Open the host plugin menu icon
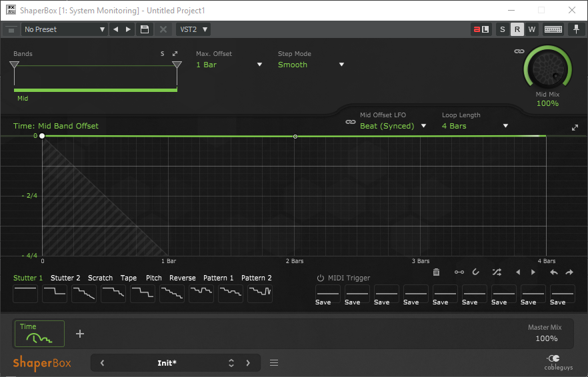The width and height of the screenshot is (588, 377). (11, 29)
